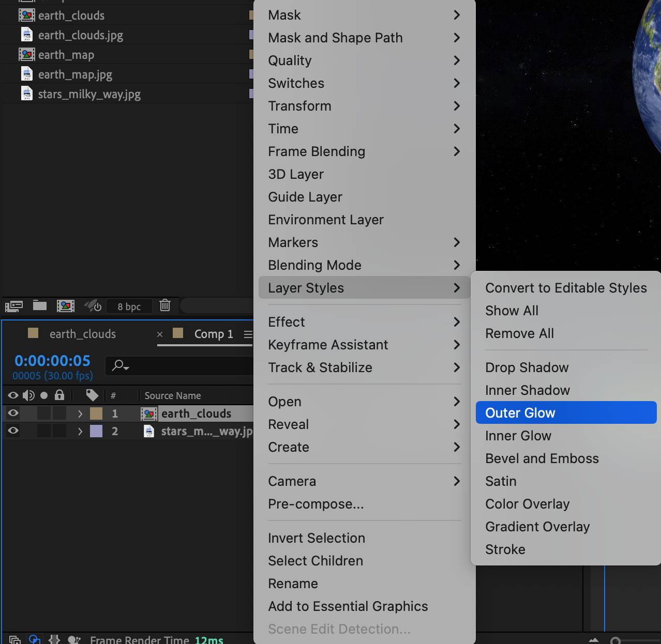This screenshot has width=661, height=644.
Task: Open project settings via rocket icon
Action: 93,306
